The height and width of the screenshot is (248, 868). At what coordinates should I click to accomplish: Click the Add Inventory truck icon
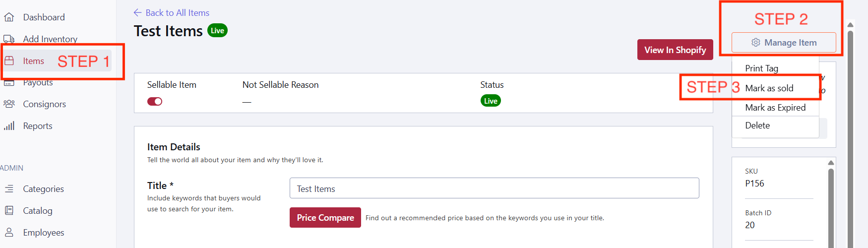9,39
